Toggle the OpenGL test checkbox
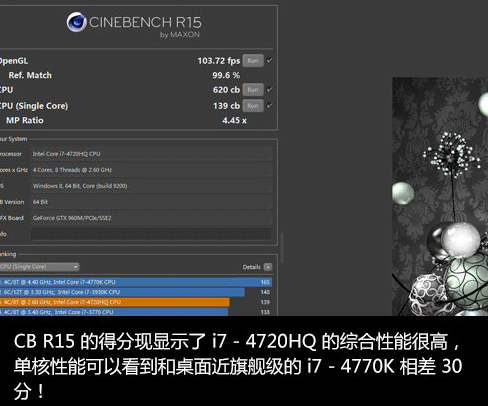The image size is (488, 406). (270, 61)
